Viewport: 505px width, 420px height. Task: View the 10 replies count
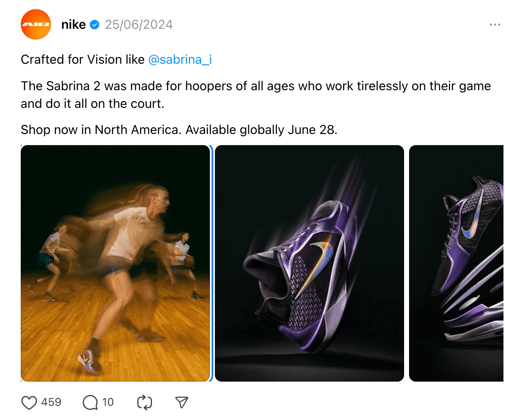pos(109,402)
